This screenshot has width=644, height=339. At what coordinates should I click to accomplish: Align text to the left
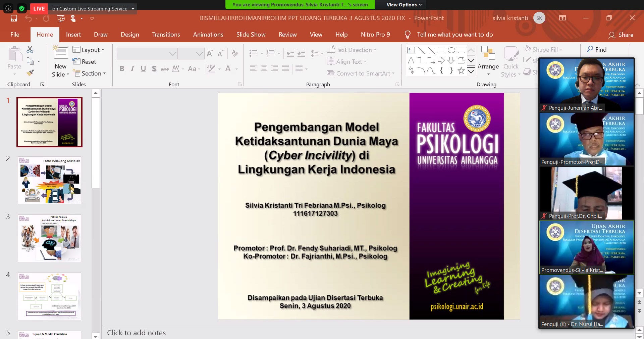click(x=253, y=69)
